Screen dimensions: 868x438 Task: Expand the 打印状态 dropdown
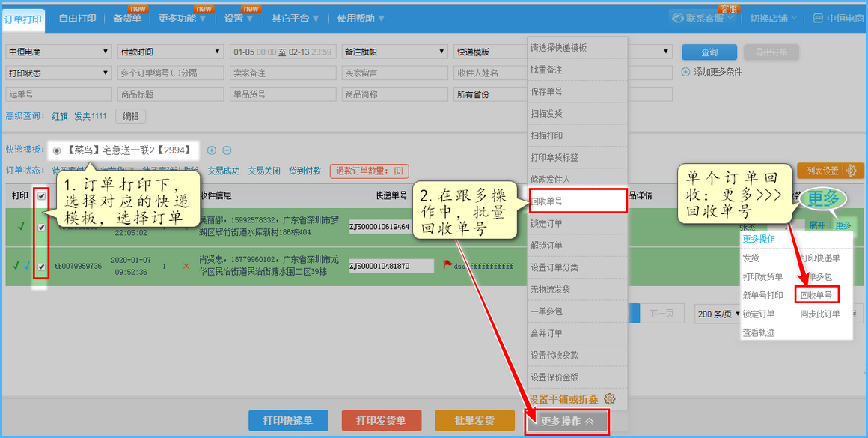58,73
